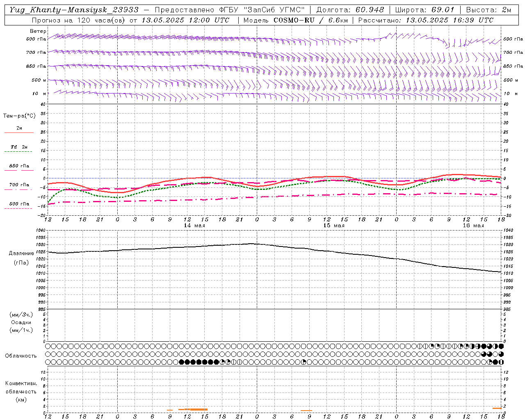Screen dimensions: 525x420
Task: Click the (гПа) unit under Давление
Action: pyautogui.click(x=21, y=263)
